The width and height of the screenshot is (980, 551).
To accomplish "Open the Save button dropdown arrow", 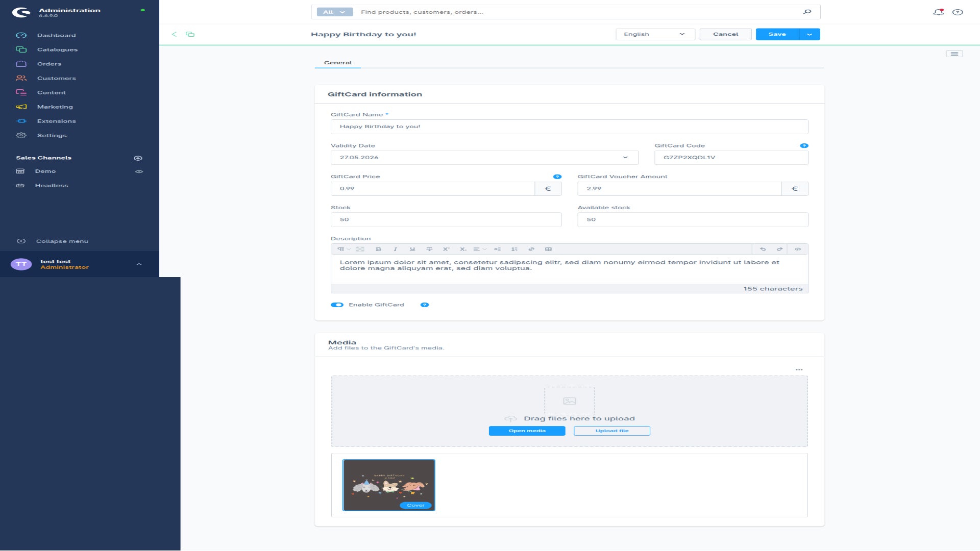I will (810, 34).
